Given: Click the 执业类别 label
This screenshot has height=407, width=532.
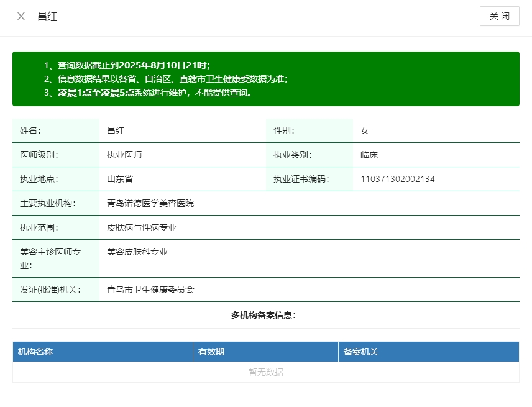Looking at the screenshot, I should [x=293, y=155].
